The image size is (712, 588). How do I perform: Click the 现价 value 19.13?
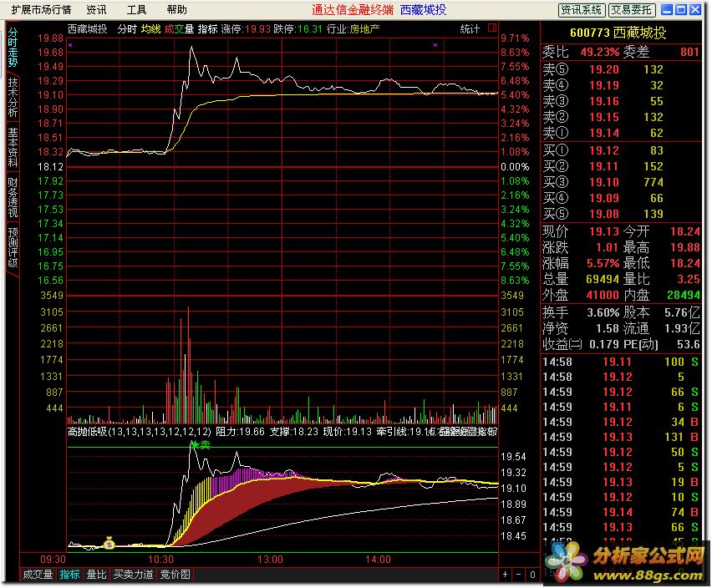604,231
